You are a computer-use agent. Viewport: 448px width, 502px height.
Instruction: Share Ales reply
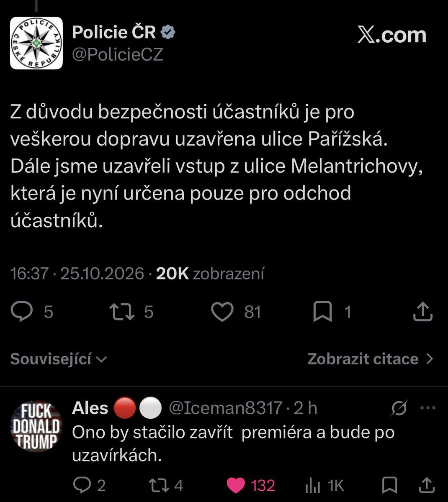(427, 485)
